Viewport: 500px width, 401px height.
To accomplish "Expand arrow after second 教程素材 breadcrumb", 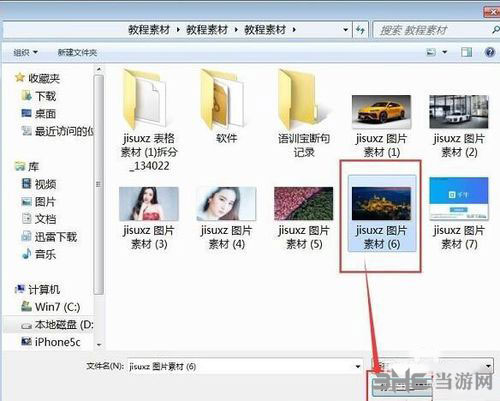I will coord(236,30).
